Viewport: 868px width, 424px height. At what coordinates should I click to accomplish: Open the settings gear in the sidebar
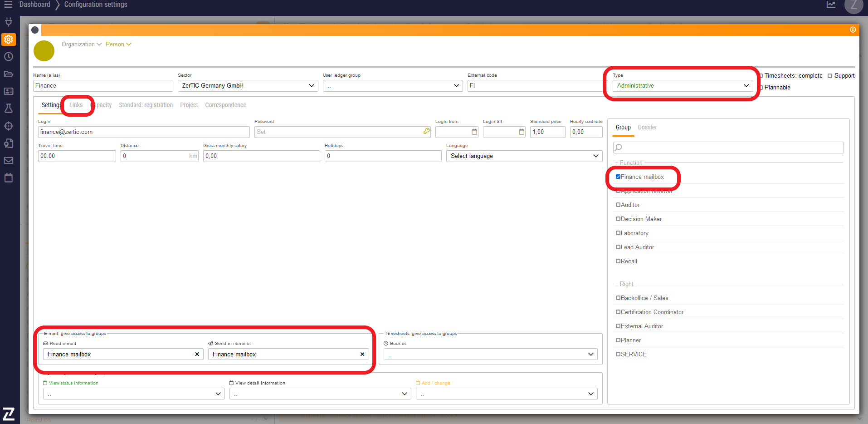pyautogui.click(x=9, y=39)
